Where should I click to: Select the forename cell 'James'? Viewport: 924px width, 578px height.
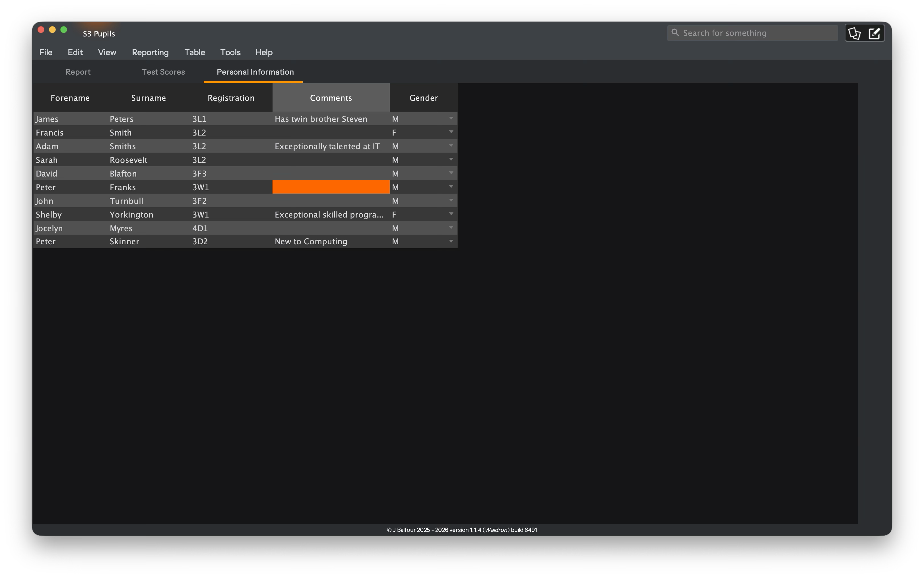click(x=70, y=119)
